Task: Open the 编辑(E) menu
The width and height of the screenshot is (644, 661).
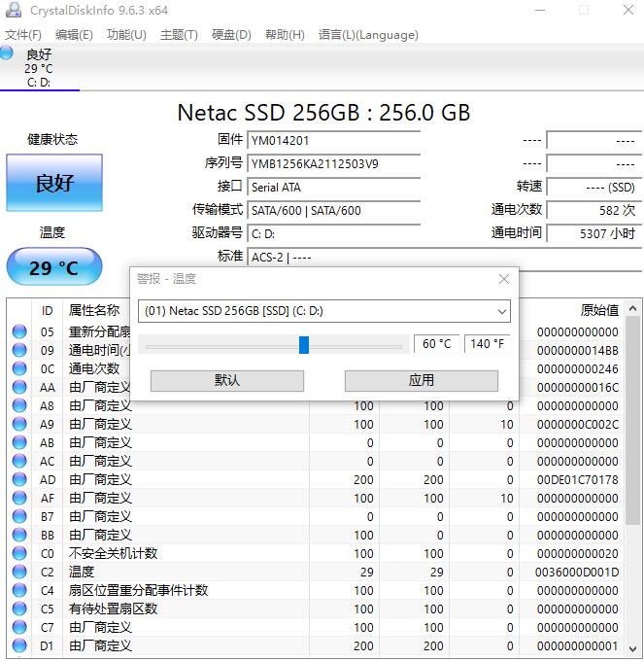Action: point(74,35)
